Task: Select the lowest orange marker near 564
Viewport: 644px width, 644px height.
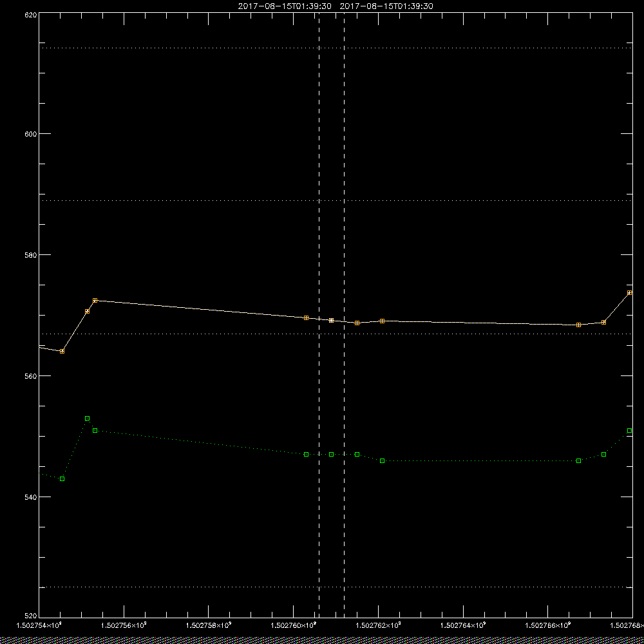Action: coord(62,351)
